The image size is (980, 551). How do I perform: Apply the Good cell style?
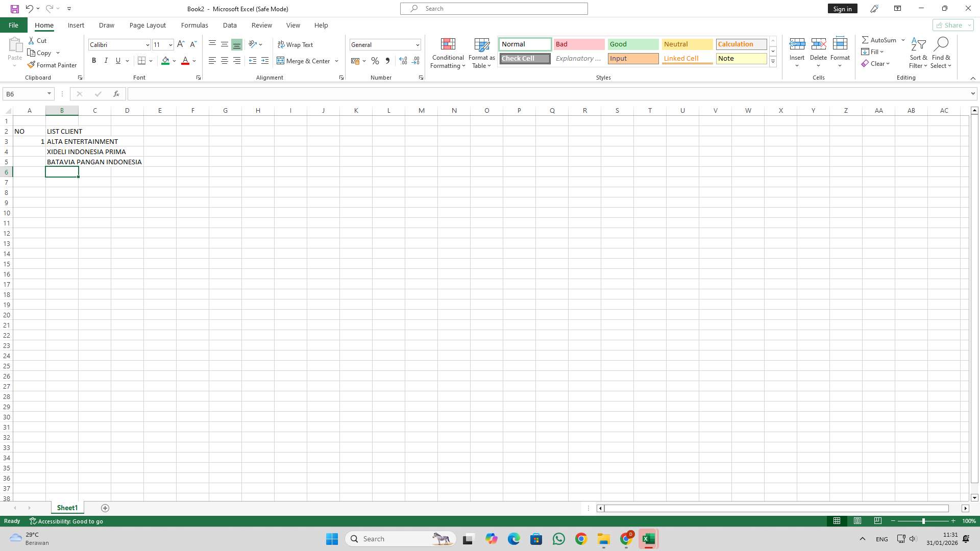[x=633, y=44]
